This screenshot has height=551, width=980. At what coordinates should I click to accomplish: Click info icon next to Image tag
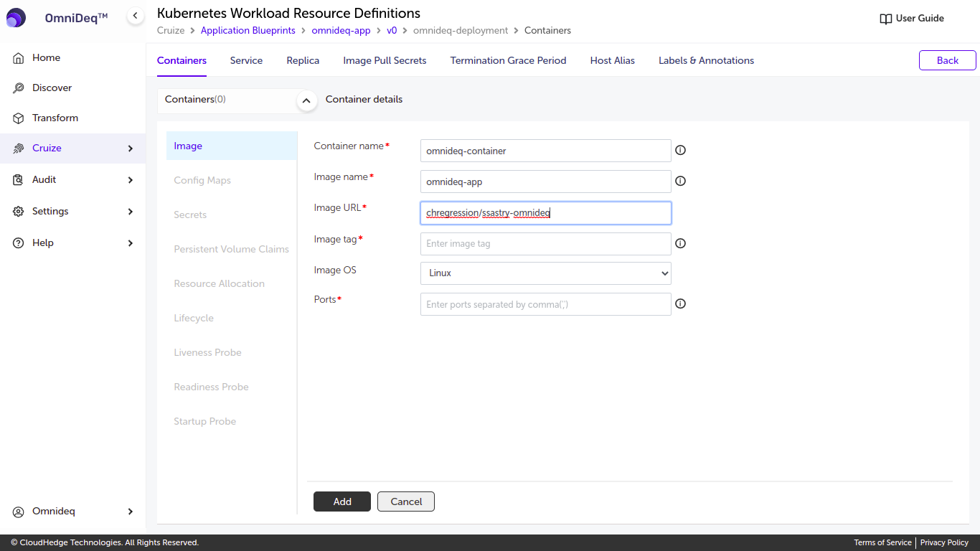click(x=681, y=243)
